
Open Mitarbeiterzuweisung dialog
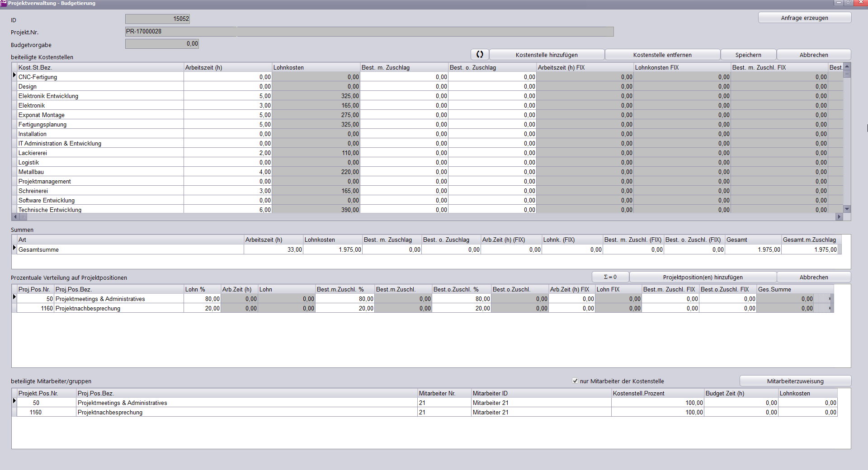[795, 381]
